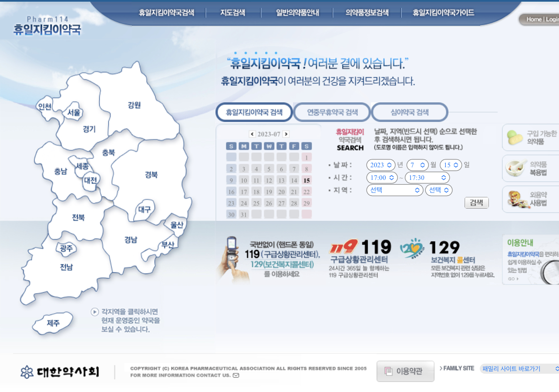This screenshot has height=392, width=559.
Task: Open the day dropdown showing 15
Action: click(x=451, y=165)
